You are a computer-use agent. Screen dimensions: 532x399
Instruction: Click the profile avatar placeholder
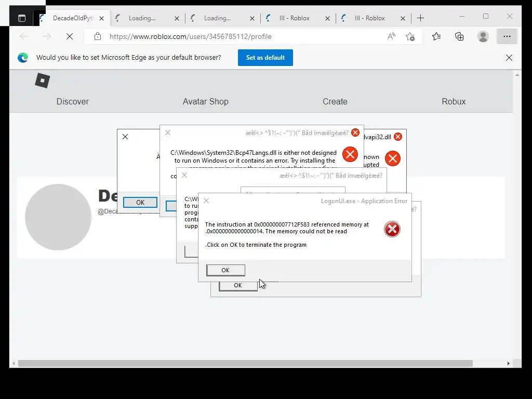point(58,217)
